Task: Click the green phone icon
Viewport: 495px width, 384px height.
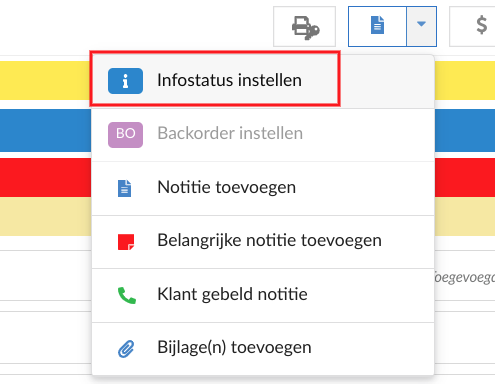Action: coord(127,295)
